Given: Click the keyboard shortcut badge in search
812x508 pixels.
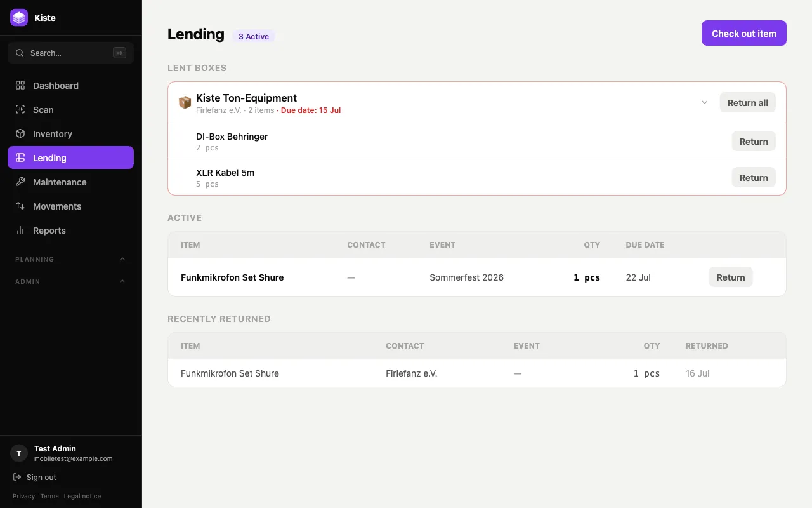Looking at the screenshot, I should tap(119, 53).
